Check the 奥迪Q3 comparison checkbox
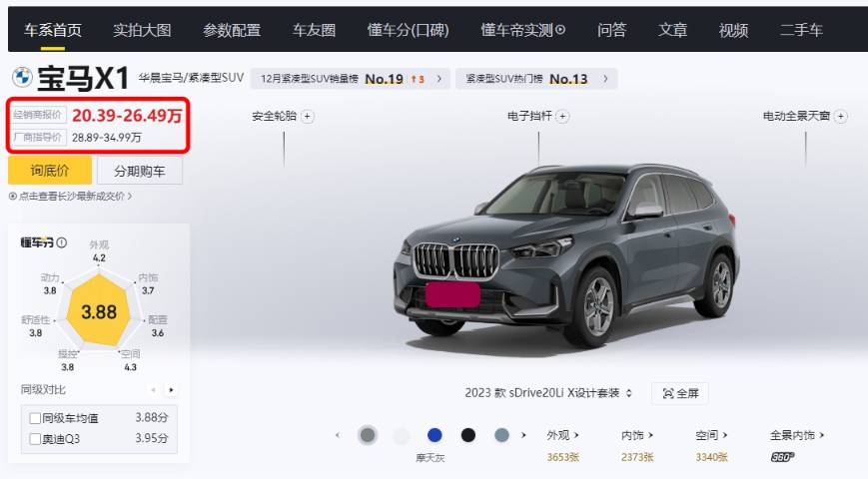Viewport: 868px width, 479px height. (35, 439)
